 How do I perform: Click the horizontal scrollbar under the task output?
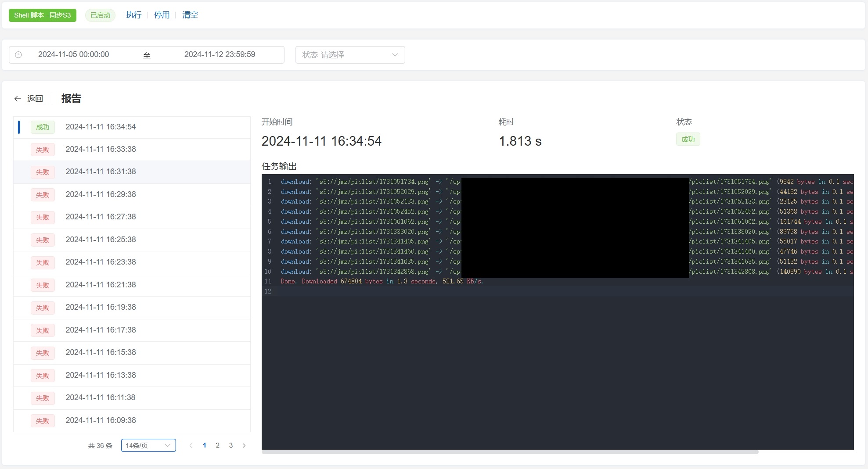coord(510,452)
